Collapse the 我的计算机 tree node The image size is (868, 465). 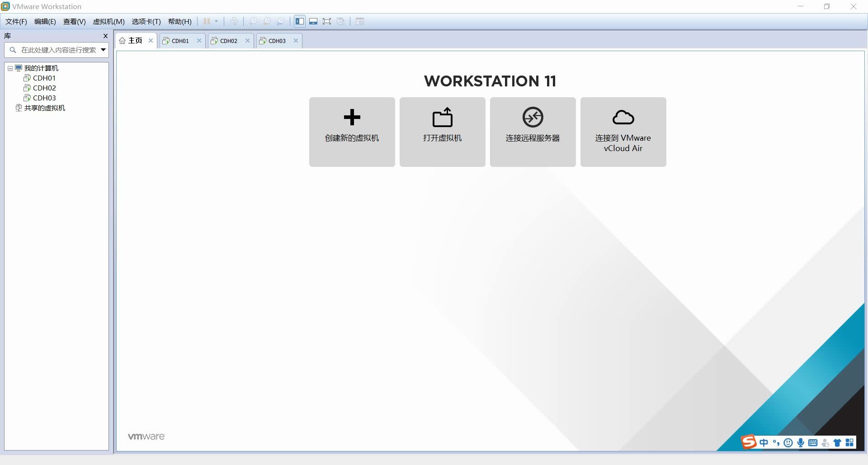click(x=10, y=68)
